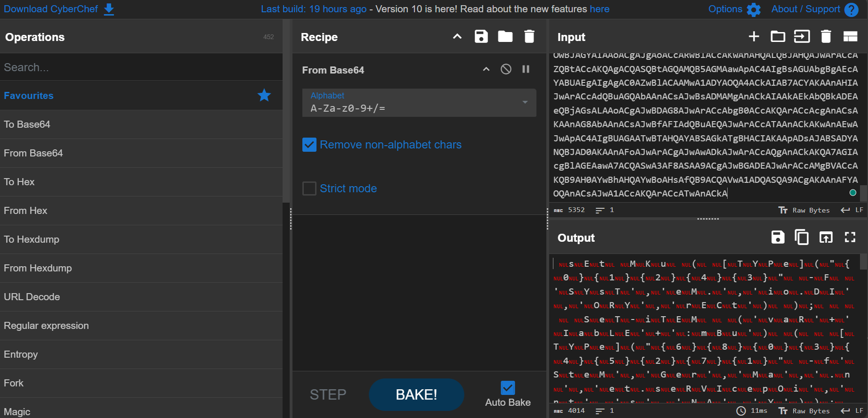868x418 pixels.
Task: Click the Last build: 19 hours ago link
Action: click(x=314, y=9)
